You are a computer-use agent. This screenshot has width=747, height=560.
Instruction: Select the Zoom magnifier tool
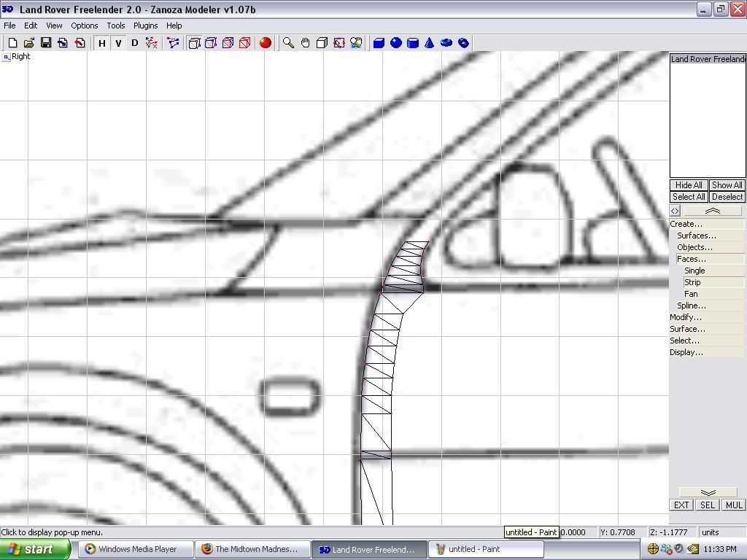289,43
